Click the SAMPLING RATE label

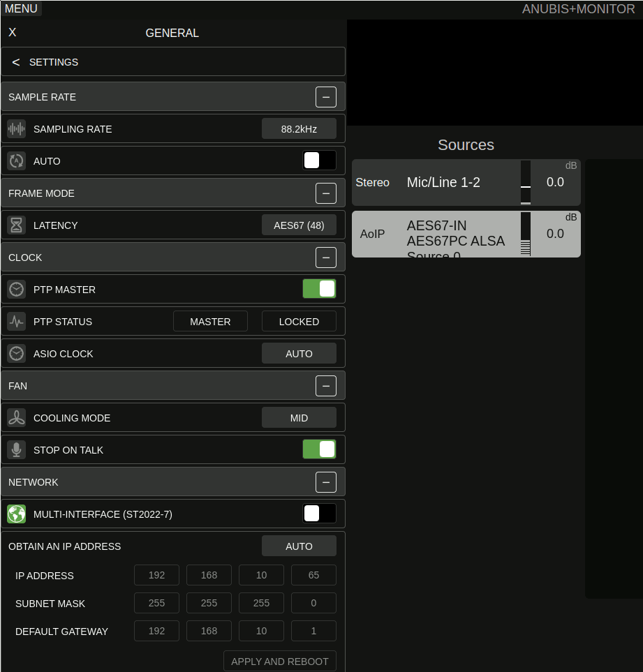pyautogui.click(x=73, y=129)
